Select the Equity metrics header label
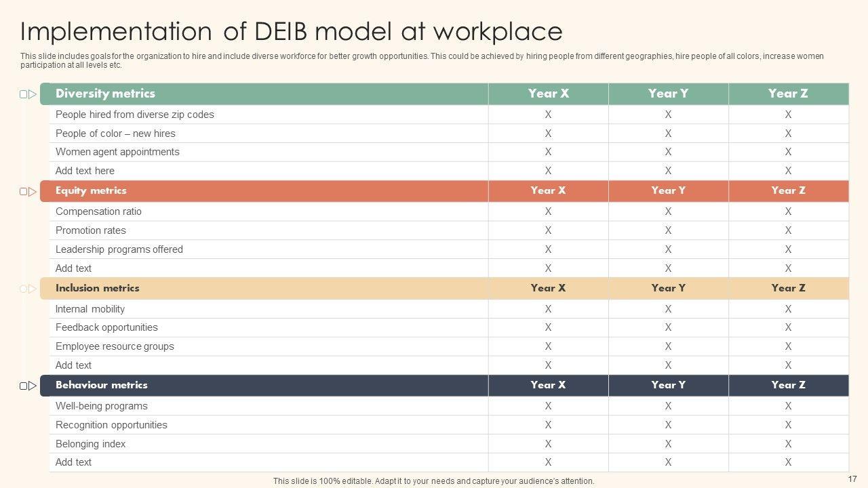 (x=91, y=190)
